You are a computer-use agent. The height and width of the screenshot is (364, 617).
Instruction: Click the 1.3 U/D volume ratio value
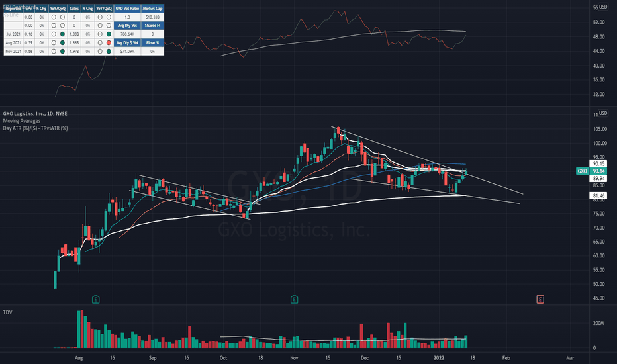click(x=127, y=17)
